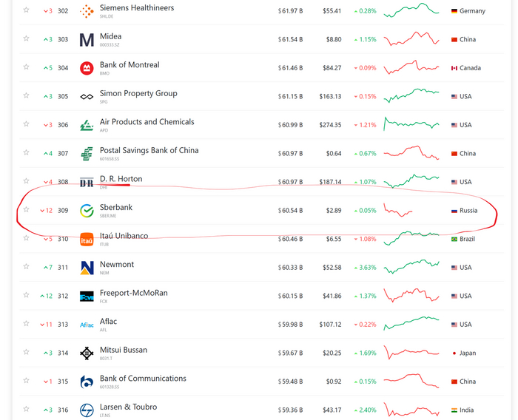Open Air Products and Chemicals link
Viewport: 518px width, 420px height.
[x=147, y=122]
